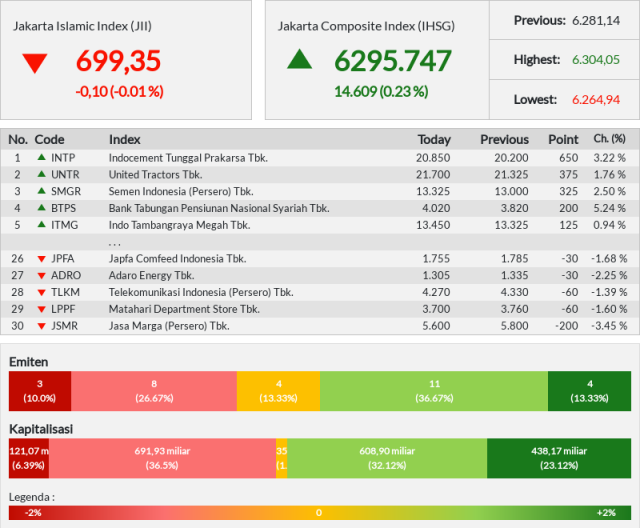
Task: Click the red down arrow for ADRO
Action: coord(41,276)
